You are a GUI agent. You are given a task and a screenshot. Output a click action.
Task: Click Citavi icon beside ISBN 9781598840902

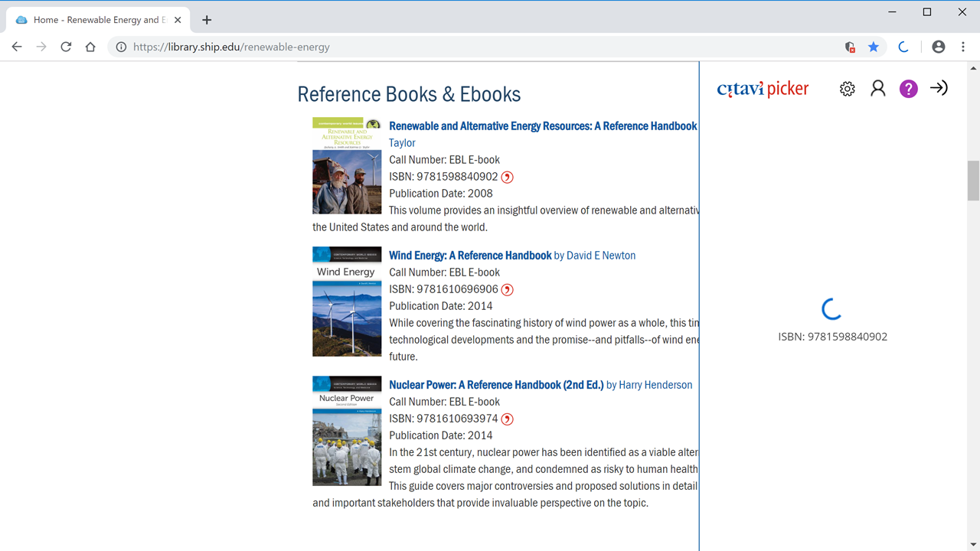pos(507,178)
